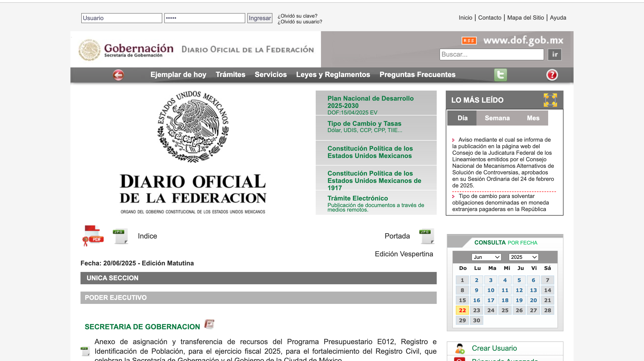644x361 pixels.
Task: Switch to the Semana tab
Action: (497, 118)
